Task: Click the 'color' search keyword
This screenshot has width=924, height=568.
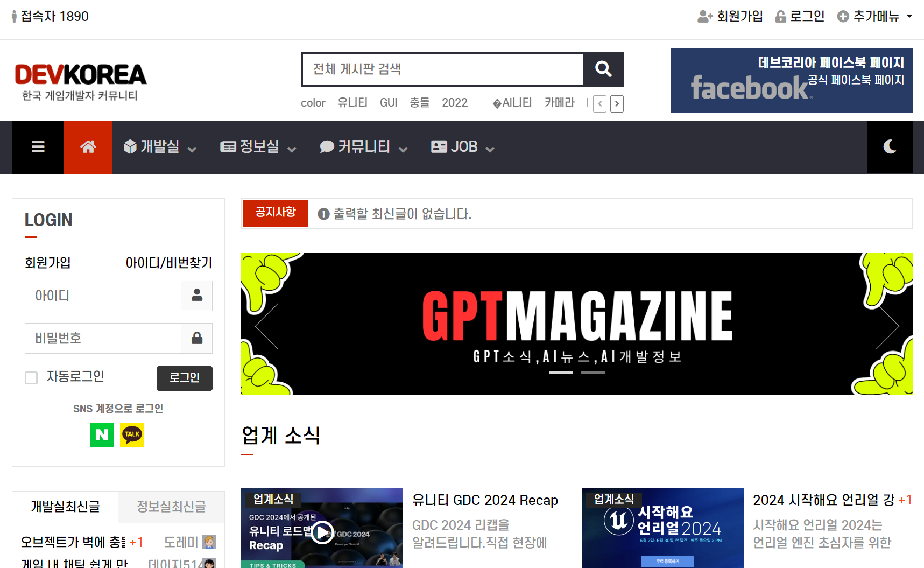Action: coord(313,103)
